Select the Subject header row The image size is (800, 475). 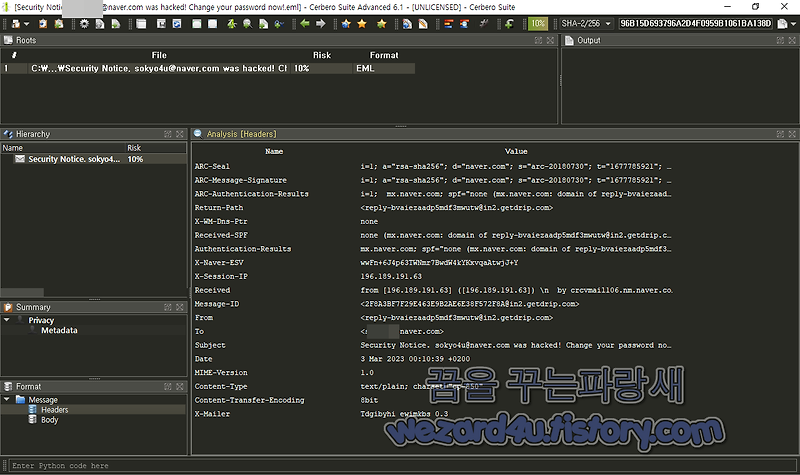[x=433, y=345]
